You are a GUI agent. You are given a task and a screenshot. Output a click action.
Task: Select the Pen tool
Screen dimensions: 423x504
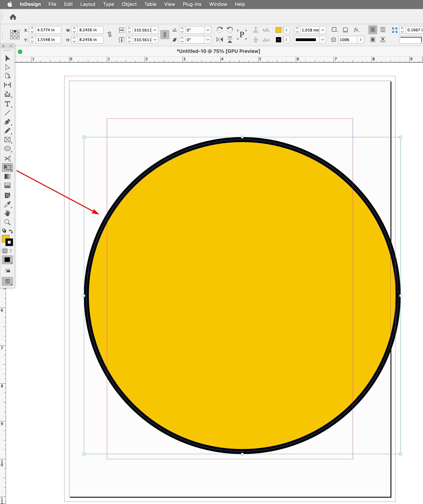pos(7,122)
